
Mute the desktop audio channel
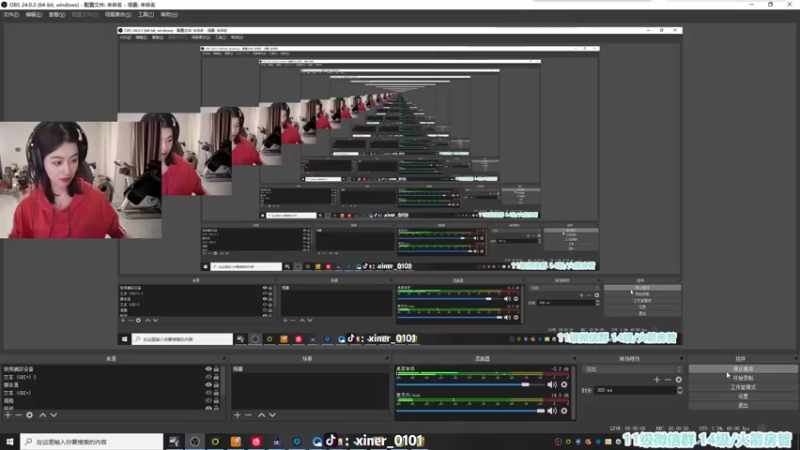552,385
